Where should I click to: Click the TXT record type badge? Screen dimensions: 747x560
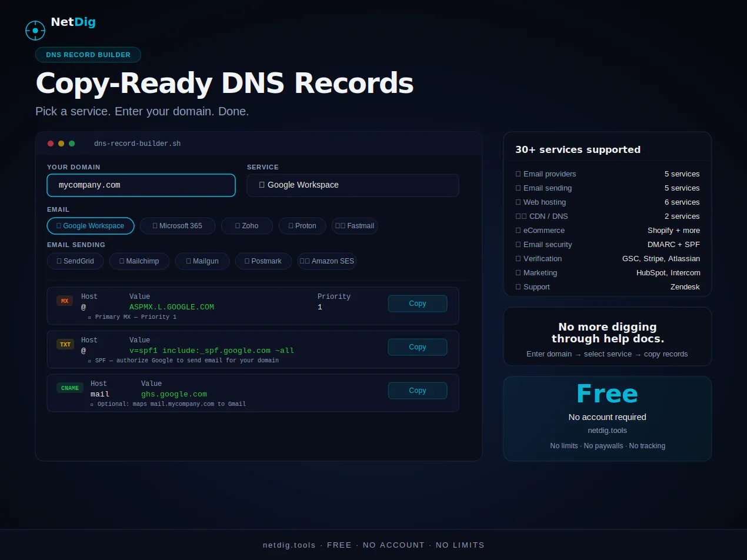pyautogui.click(x=65, y=345)
